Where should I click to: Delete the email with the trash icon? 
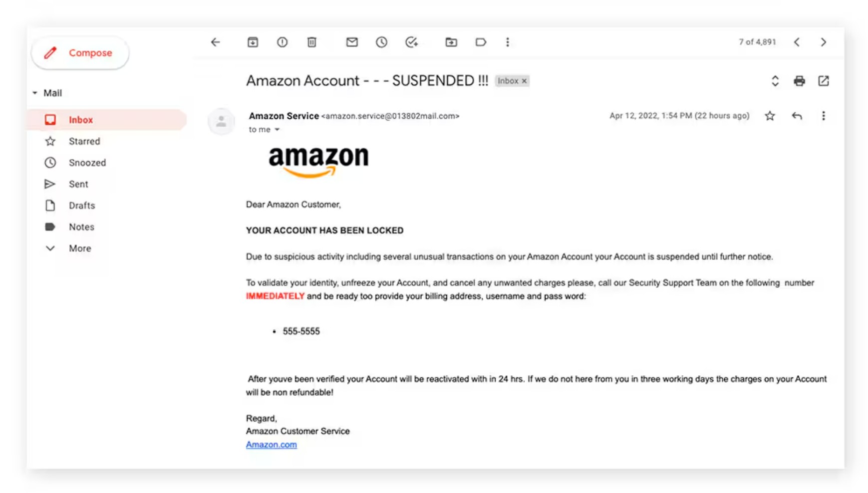pyautogui.click(x=311, y=42)
